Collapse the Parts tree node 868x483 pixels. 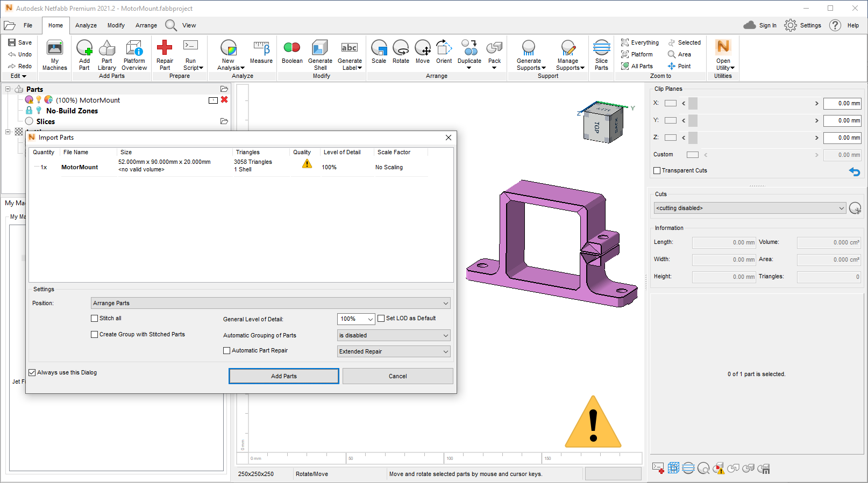click(8, 89)
